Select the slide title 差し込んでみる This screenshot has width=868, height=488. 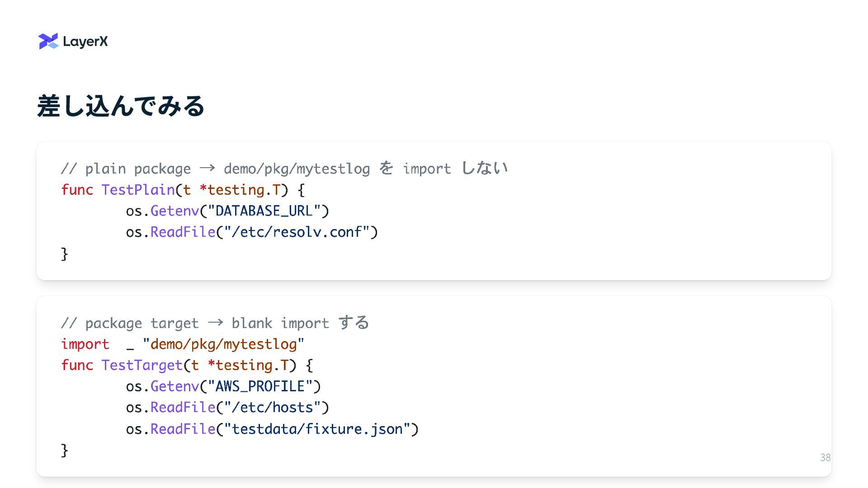[121, 106]
